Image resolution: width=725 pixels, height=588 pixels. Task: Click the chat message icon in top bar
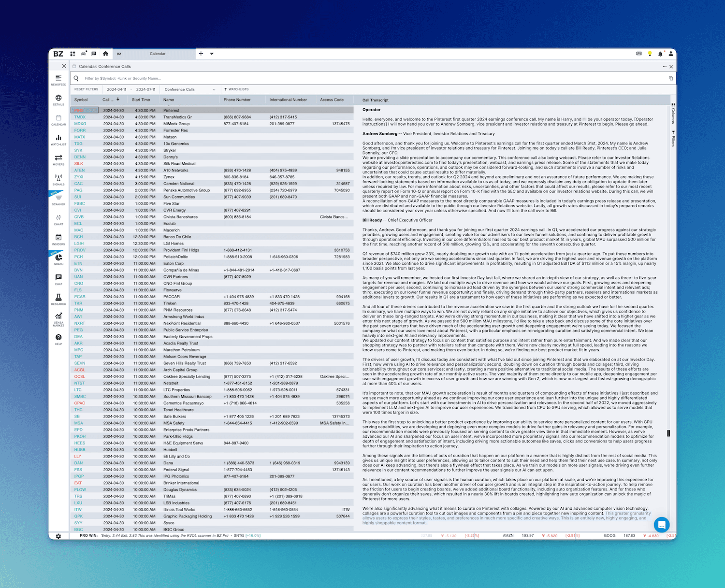(x=94, y=54)
